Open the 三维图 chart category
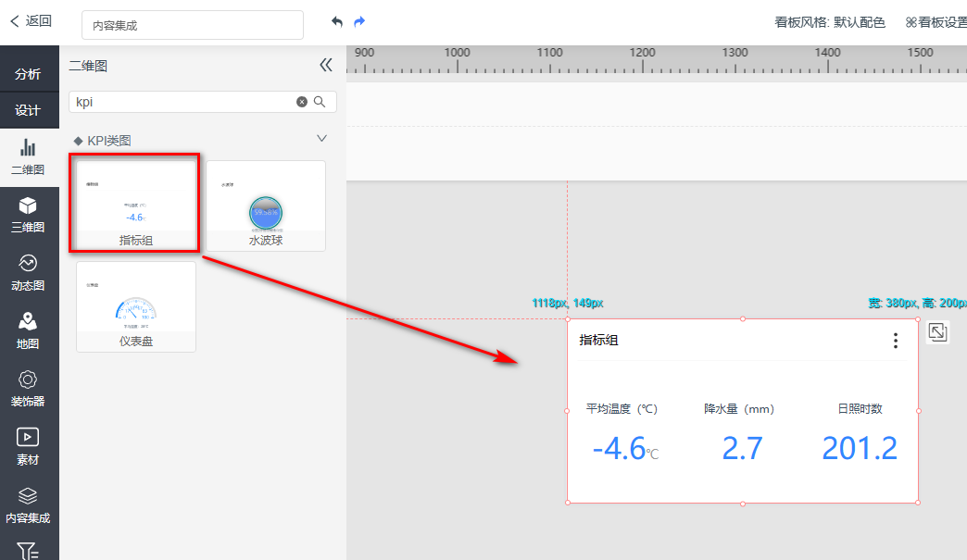 [x=28, y=214]
